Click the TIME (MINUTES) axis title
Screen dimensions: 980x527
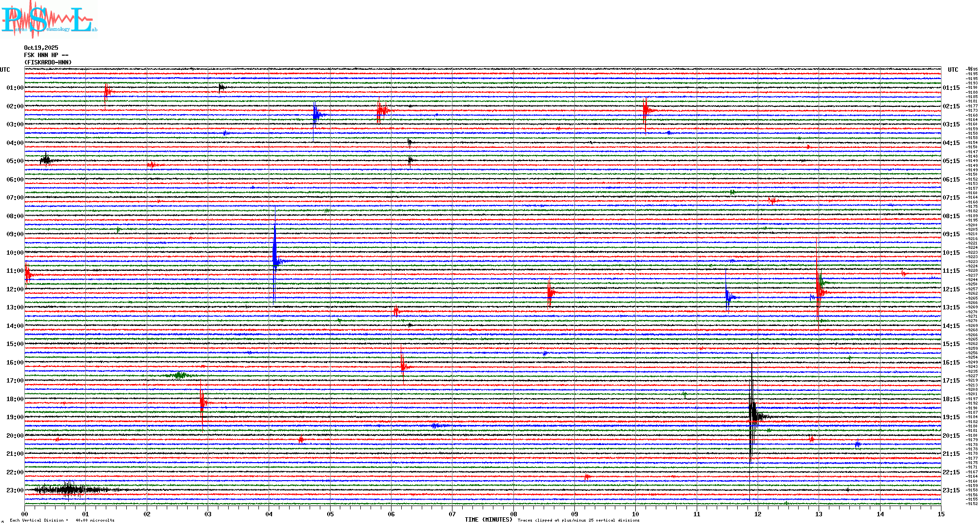click(489, 520)
